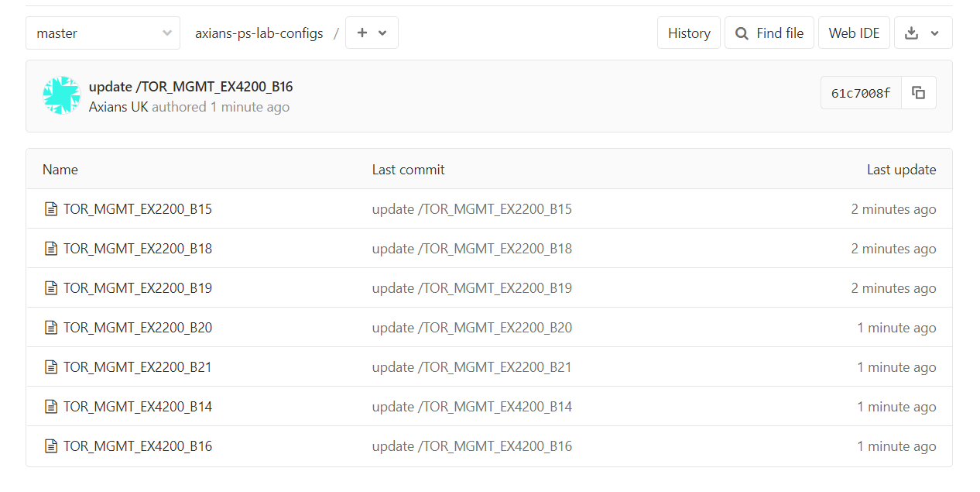Image resolution: width=980 pixels, height=492 pixels.
Task: Click file icon beside TOR_MGMT_EX2200_B20
Action: [x=51, y=328]
